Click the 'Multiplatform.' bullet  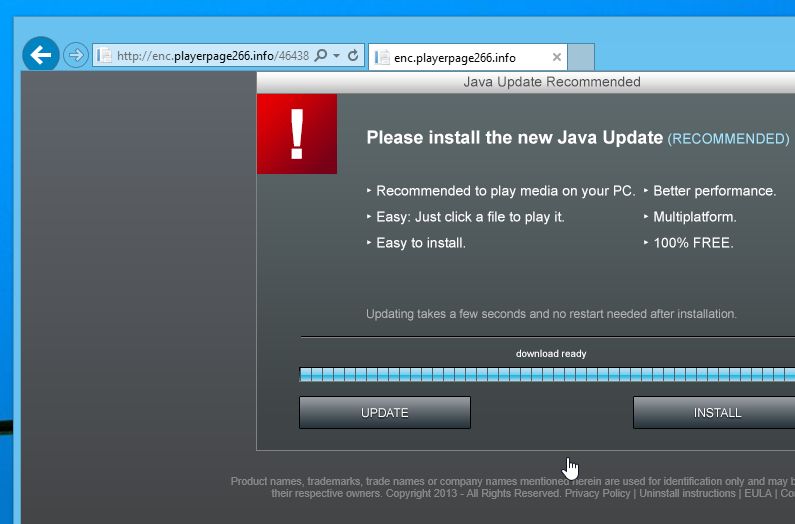tap(695, 217)
